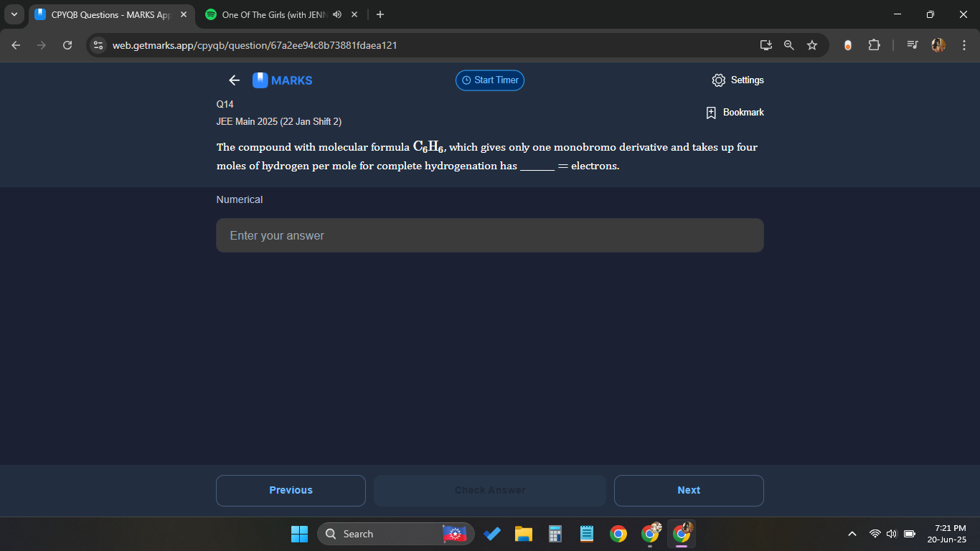The image size is (980, 551).
Task: Open the Calculator from taskbar
Action: [x=555, y=534]
